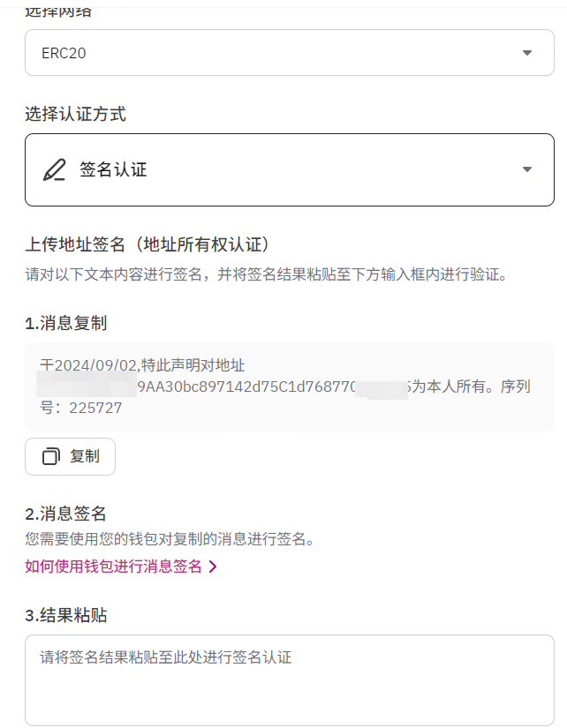Select the 上传地址签名 heading

147,244
